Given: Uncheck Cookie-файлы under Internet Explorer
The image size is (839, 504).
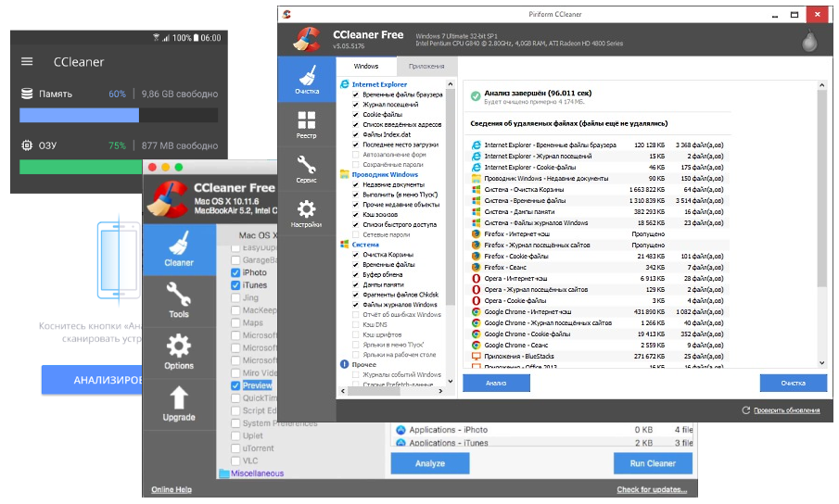Looking at the screenshot, I should tap(355, 114).
